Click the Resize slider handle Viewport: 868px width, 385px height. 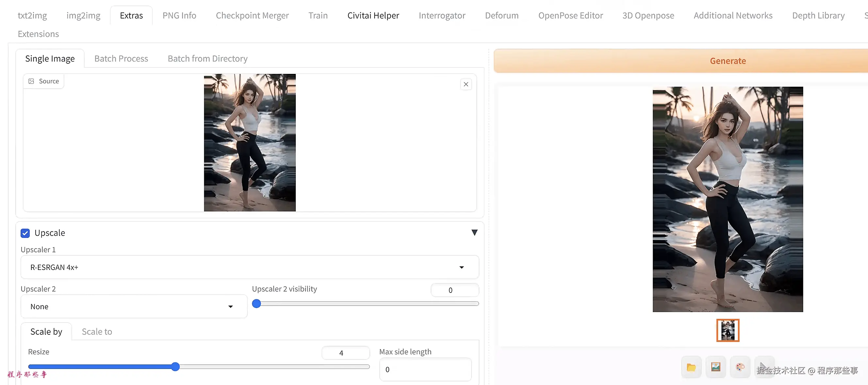175,366
